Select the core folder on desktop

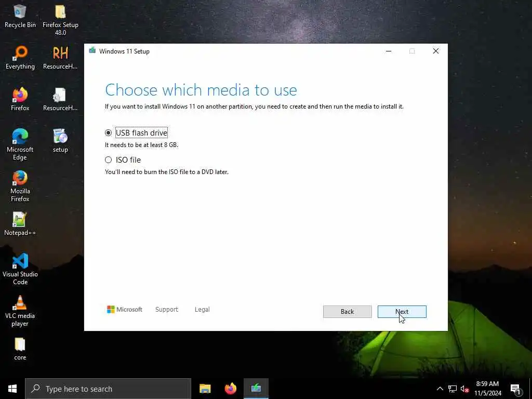pos(20,349)
